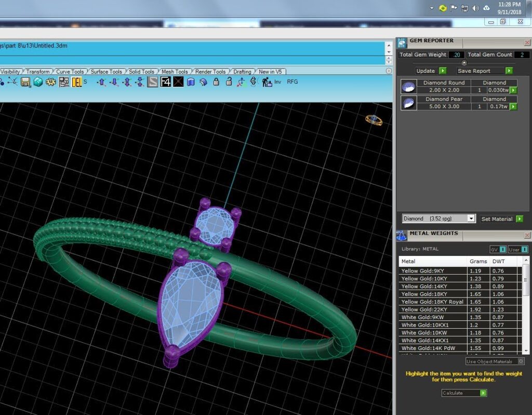Click the toolbar icon left of the worker figure

pos(254,82)
